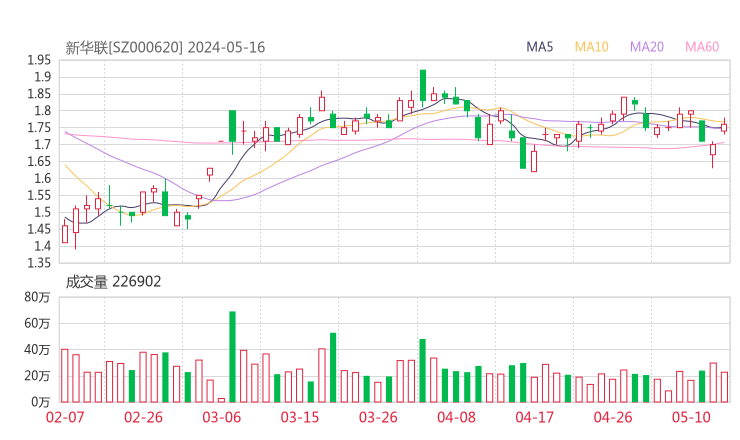Click the 1.35 price axis label

39,263
